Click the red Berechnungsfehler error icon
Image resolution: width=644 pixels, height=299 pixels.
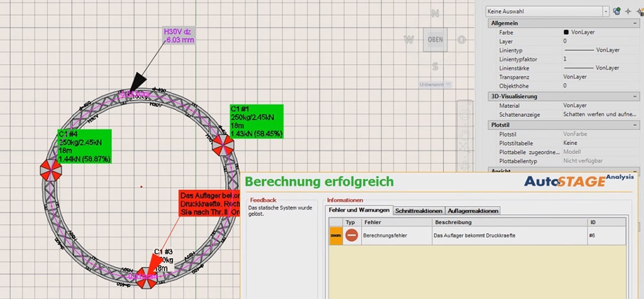click(x=352, y=235)
